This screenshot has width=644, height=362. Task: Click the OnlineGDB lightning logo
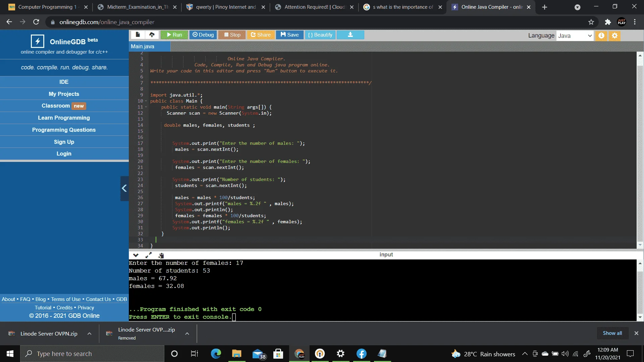[x=38, y=41]
